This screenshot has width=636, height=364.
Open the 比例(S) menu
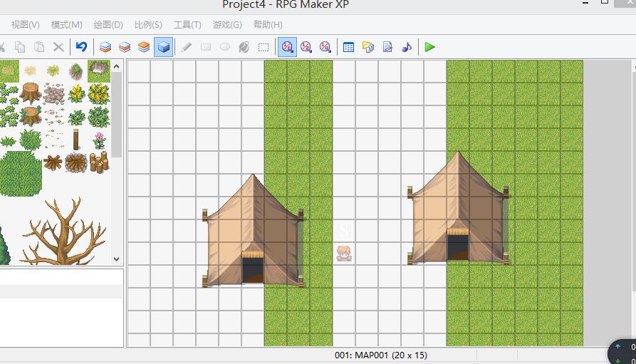[x=148, y=25]
